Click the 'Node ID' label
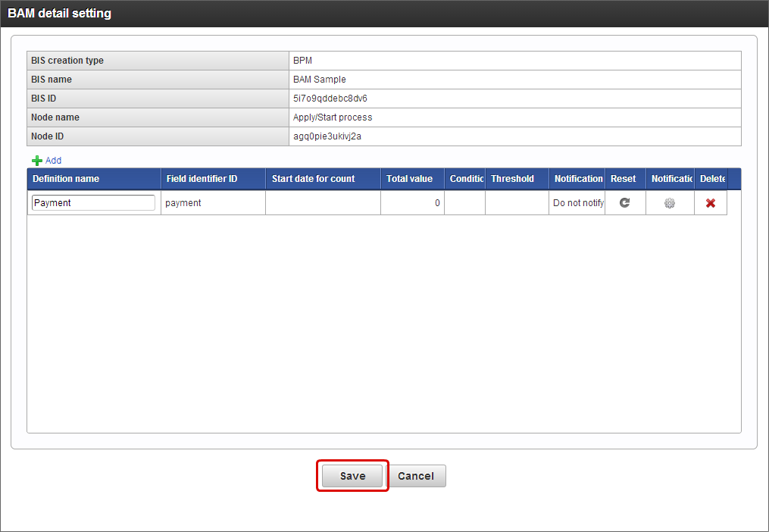This screenshot has width=769, height=532. tap(47, 136)
